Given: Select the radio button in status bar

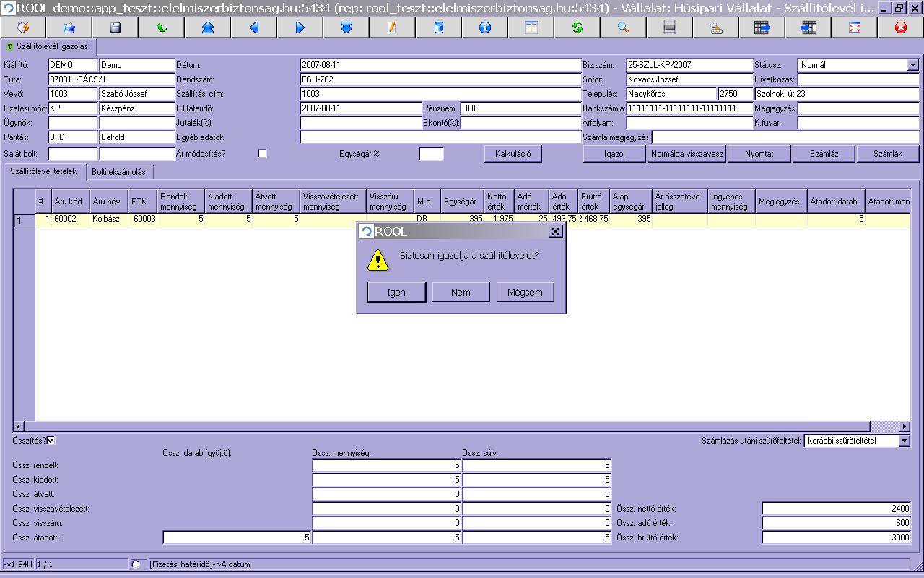Looking at the screenshot, I should [x=136, y=564].
